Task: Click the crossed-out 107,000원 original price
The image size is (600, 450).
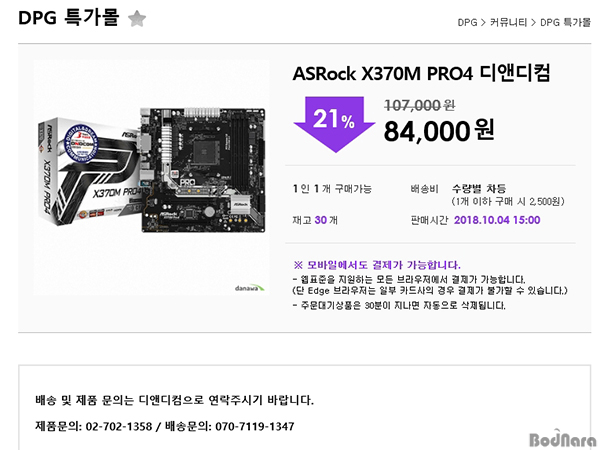Action: (x=419, y=105)
